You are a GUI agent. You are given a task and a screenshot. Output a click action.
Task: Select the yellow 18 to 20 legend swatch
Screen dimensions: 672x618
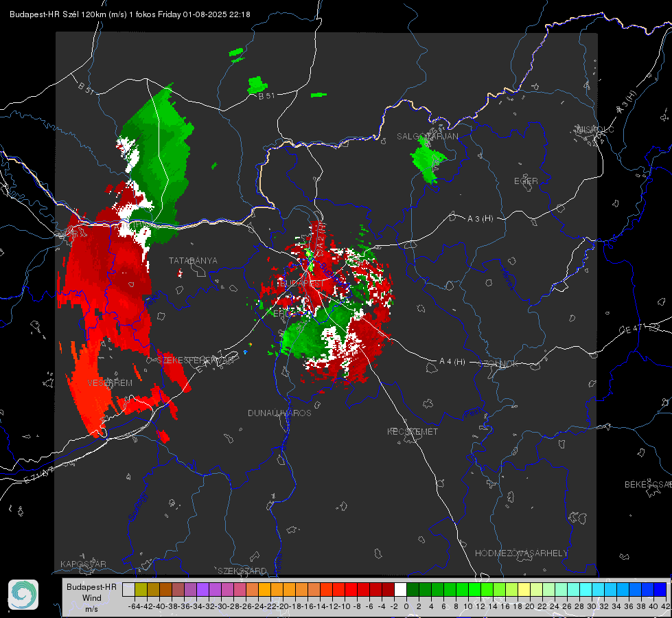524,589
